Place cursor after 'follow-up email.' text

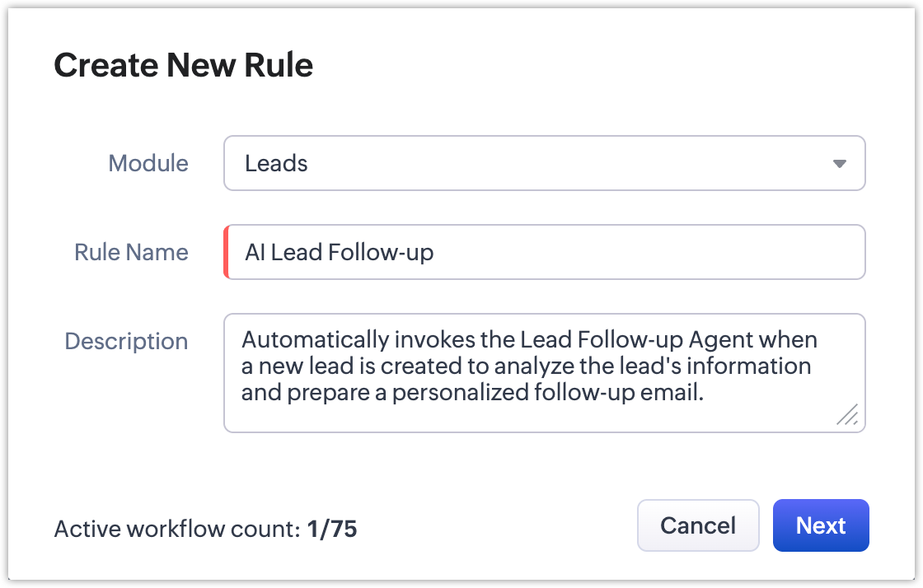click(705, 392)
